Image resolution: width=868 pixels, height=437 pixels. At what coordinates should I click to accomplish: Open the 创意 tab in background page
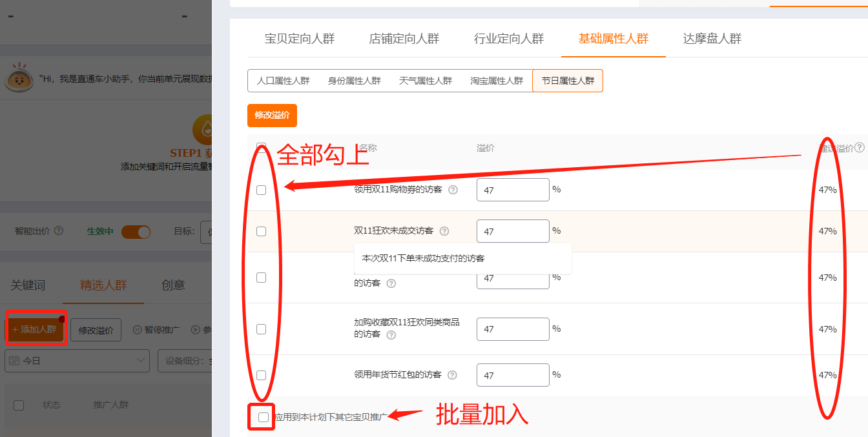[x=173, y=285]
